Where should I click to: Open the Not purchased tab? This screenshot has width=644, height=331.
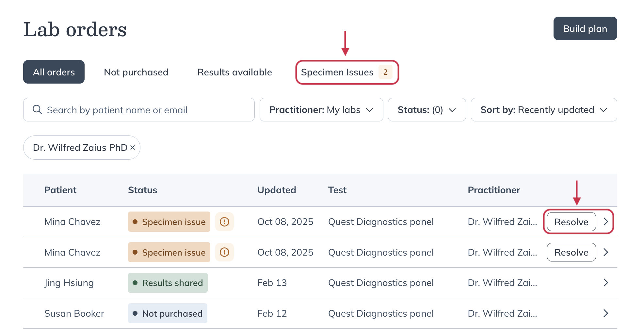point(136,72)
